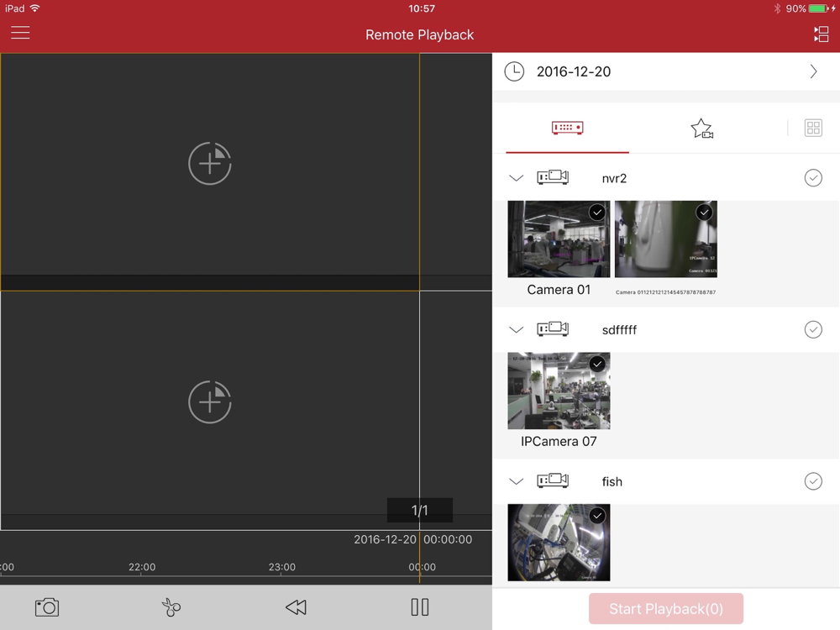Add camera to top playback window
Screen dimensions: 840x630
pos(209,164)
